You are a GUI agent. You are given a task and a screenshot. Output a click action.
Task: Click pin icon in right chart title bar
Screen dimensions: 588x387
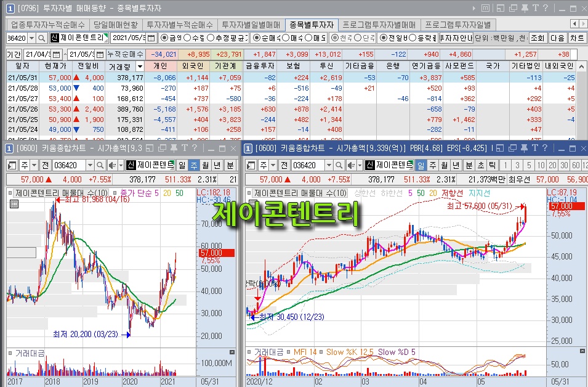[524, 149]
